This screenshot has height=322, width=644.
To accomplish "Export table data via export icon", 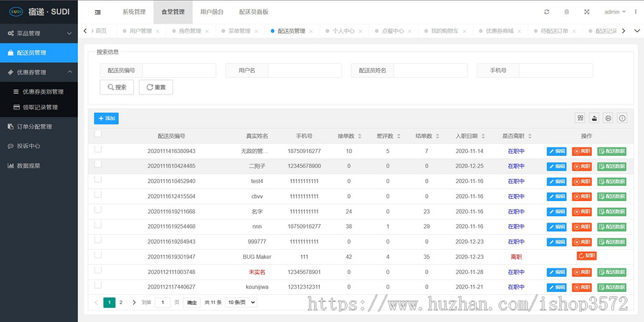I will point(595,118).
